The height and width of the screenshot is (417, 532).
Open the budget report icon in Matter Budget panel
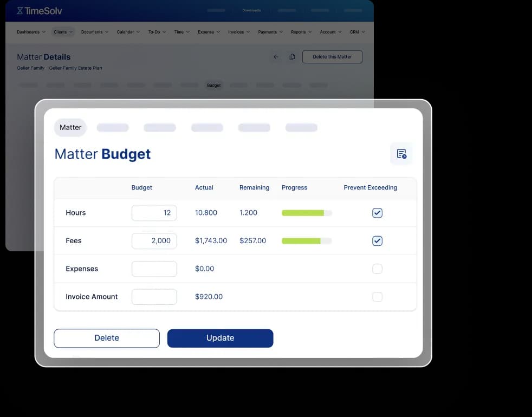tap(401, 153)
